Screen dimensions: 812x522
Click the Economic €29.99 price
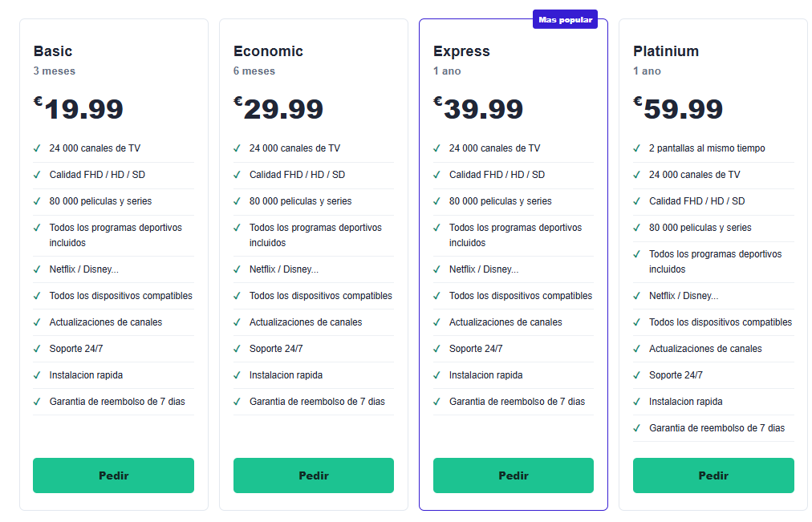click(278, 108)
